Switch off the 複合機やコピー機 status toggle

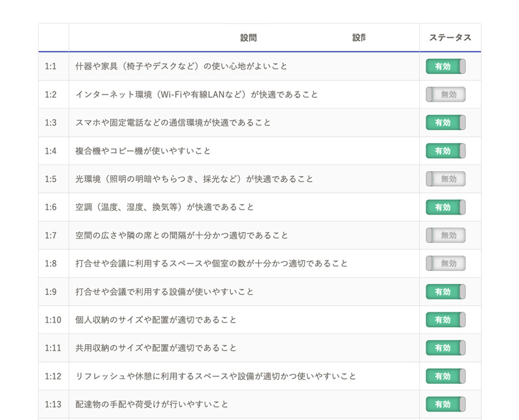[x=446, y=151]
